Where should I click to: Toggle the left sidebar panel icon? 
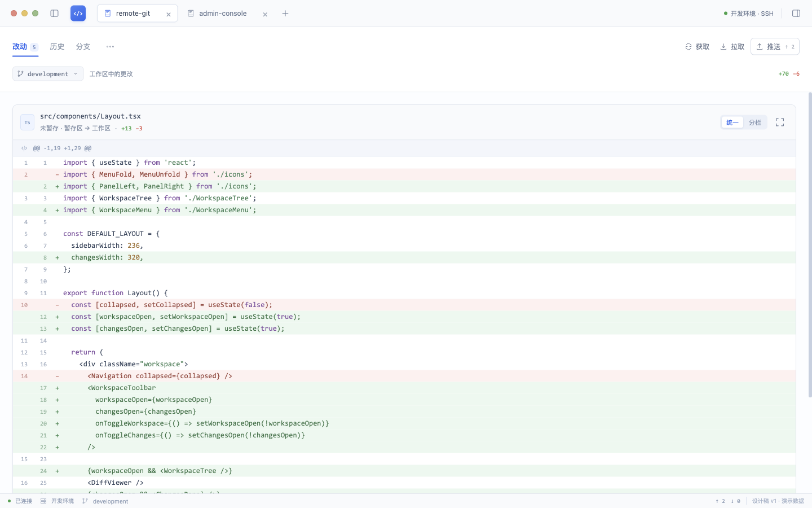click(x=54, y=14)
